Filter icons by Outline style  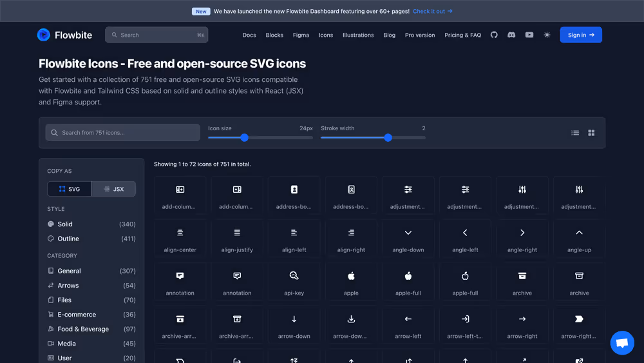coord(68,239)
